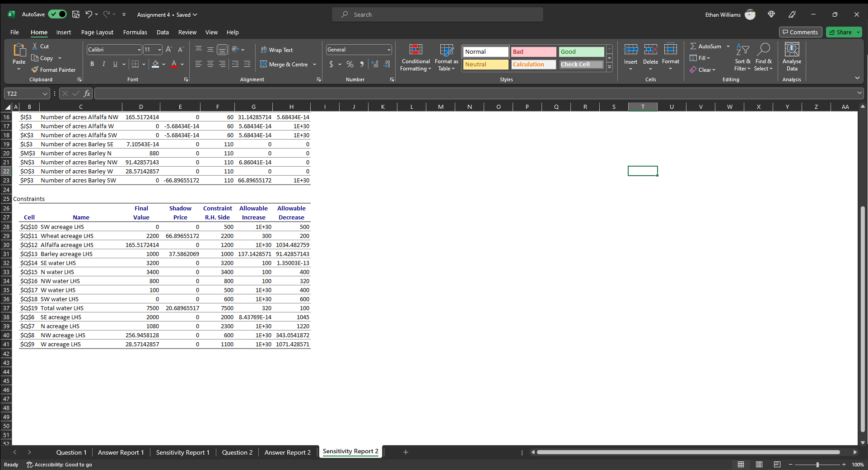Screen dimensions: 868x470
Task: Toggle italic formatting
Action: click(104, 64)
